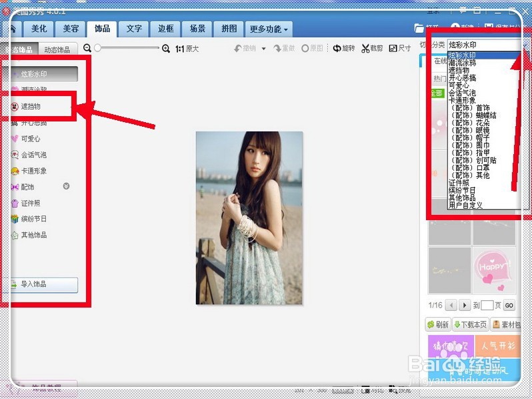
Task: Click the central portrait photo on canvas
Action: tap(249, 218)
